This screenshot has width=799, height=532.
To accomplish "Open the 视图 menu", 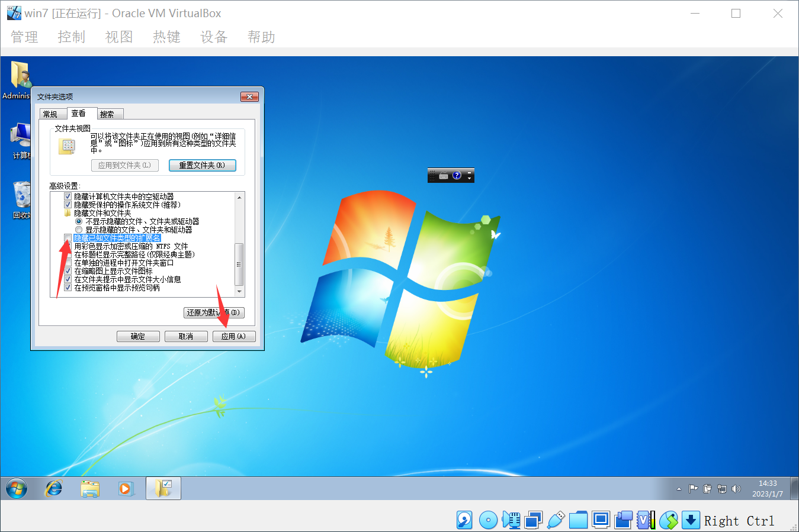I will click(x=119, y=37).
